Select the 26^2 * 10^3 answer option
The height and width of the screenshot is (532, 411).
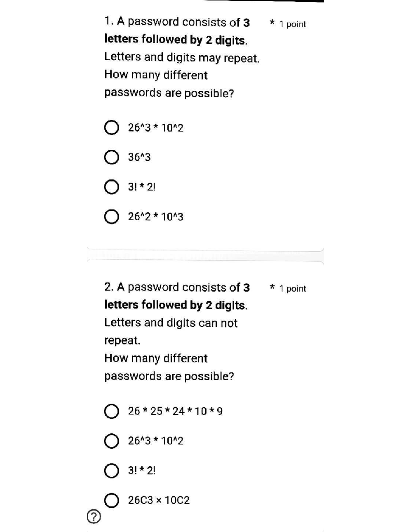(111, 217)
